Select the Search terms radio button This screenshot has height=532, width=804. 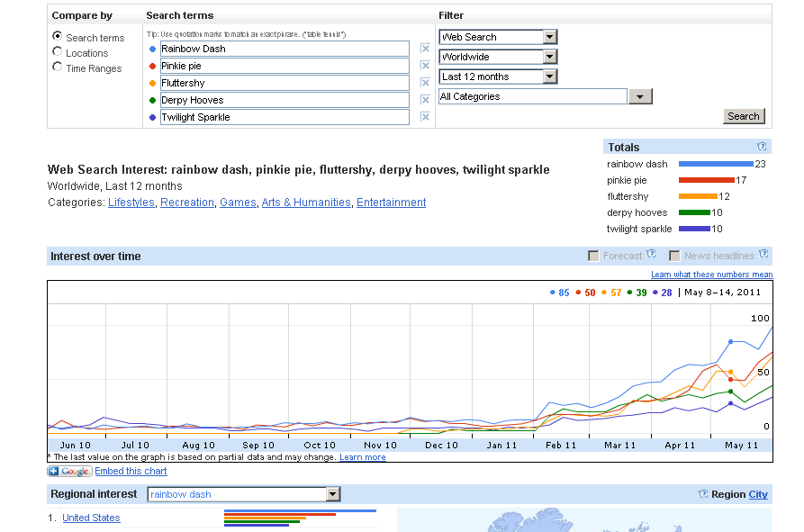(x=57, y=36)
